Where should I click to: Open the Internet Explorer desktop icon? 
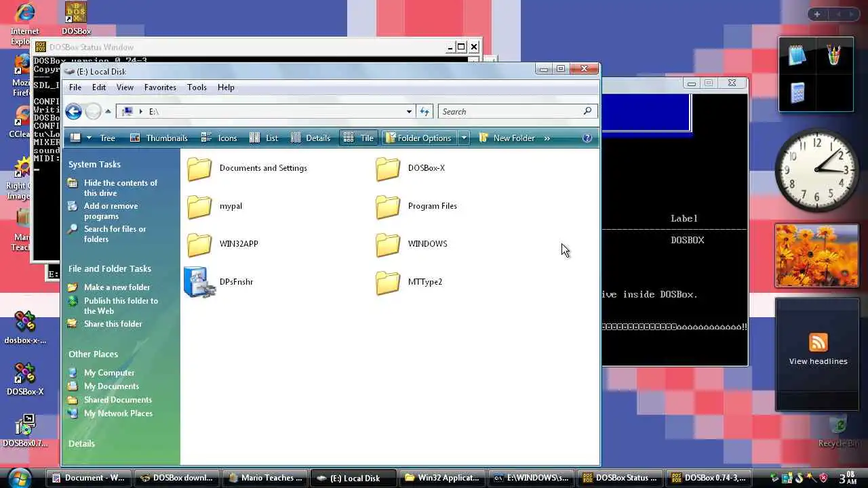[x=24, y=22]
